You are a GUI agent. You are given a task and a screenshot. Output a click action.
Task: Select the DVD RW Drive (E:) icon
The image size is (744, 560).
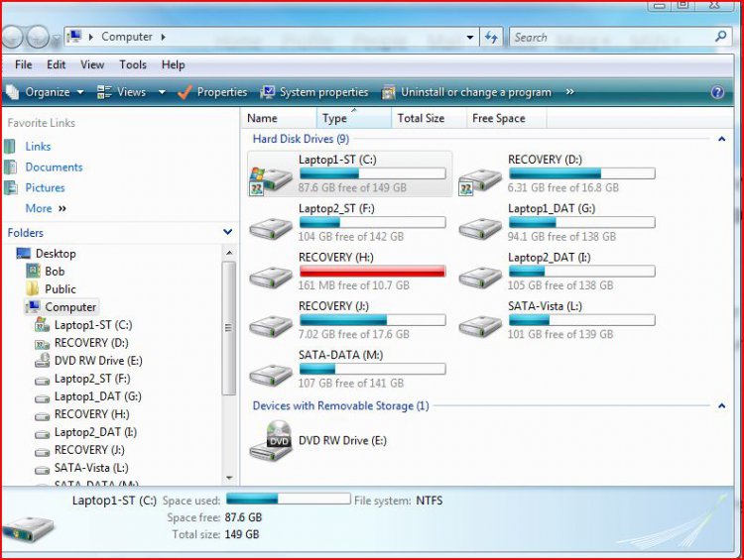pyautogui.click(x=271, y=440)
